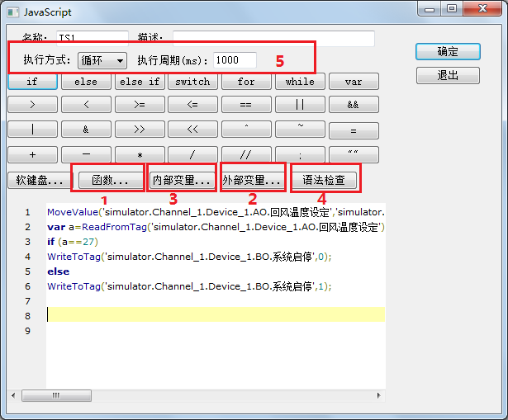The image size is (508, 420).
Task: Close the JavaScript window
Action: [x=482, y=8]
